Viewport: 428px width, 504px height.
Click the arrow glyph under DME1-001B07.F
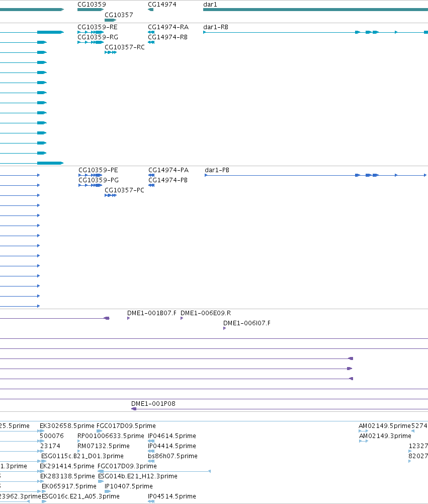(128, 318)
